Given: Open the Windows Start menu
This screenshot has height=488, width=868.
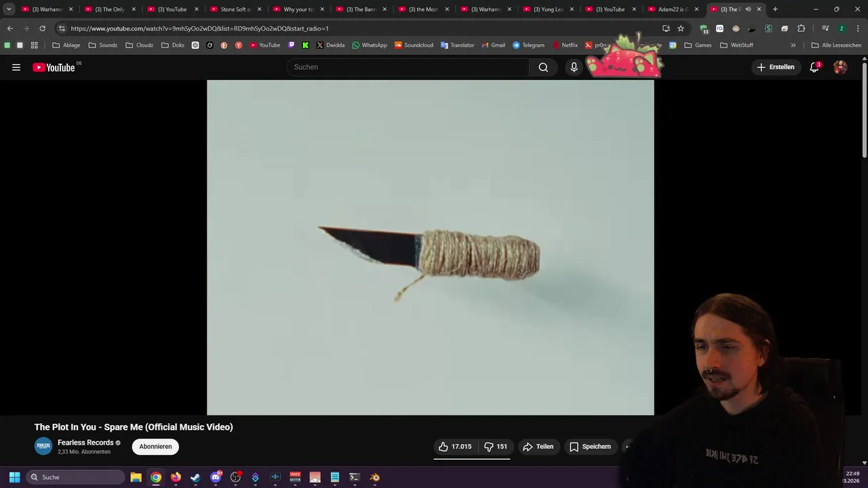Looking at the screenshot, I should [x=14, y=477].
